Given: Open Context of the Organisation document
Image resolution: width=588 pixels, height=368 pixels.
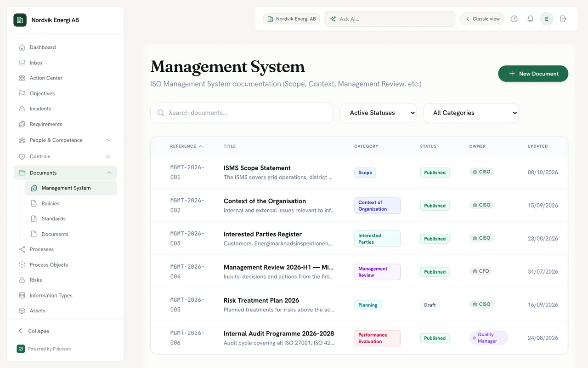Looking at the screenshot, I should [x=265, y=201].
